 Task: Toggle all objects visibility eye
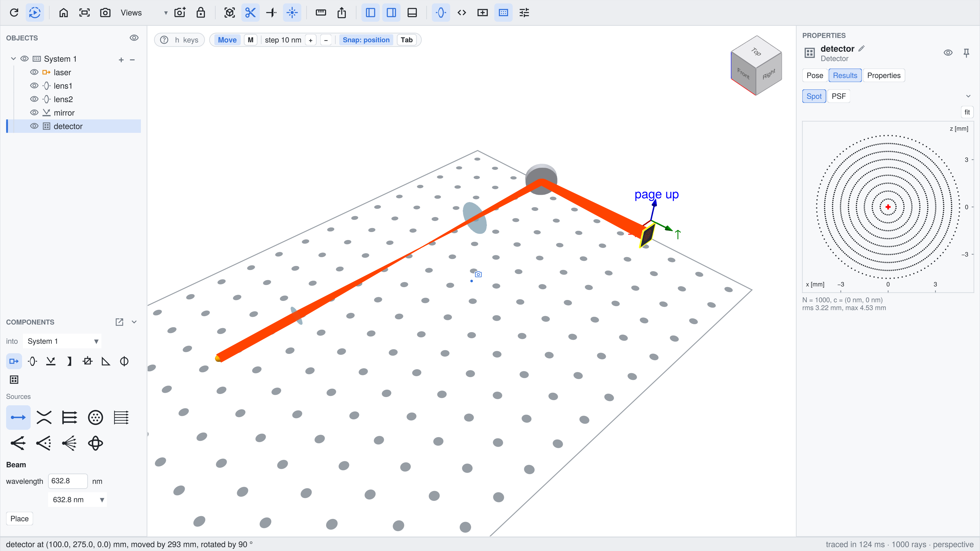pos(134,38)
